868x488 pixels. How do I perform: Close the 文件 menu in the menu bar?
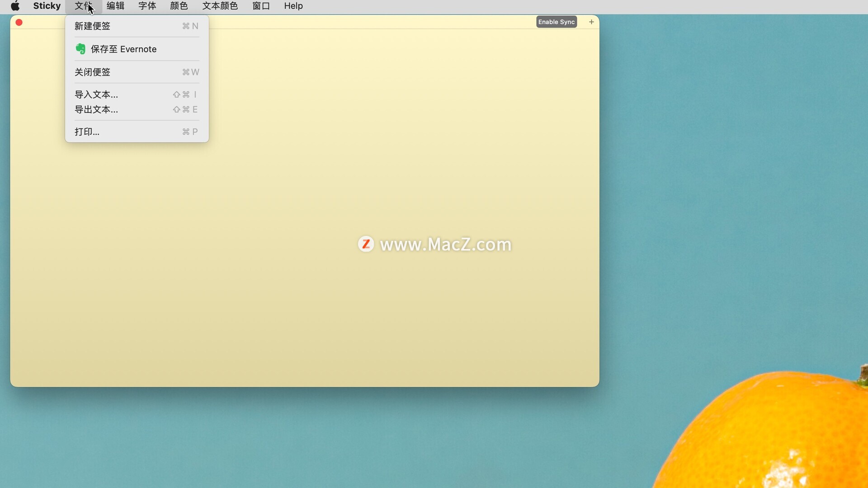coord(84,6)
